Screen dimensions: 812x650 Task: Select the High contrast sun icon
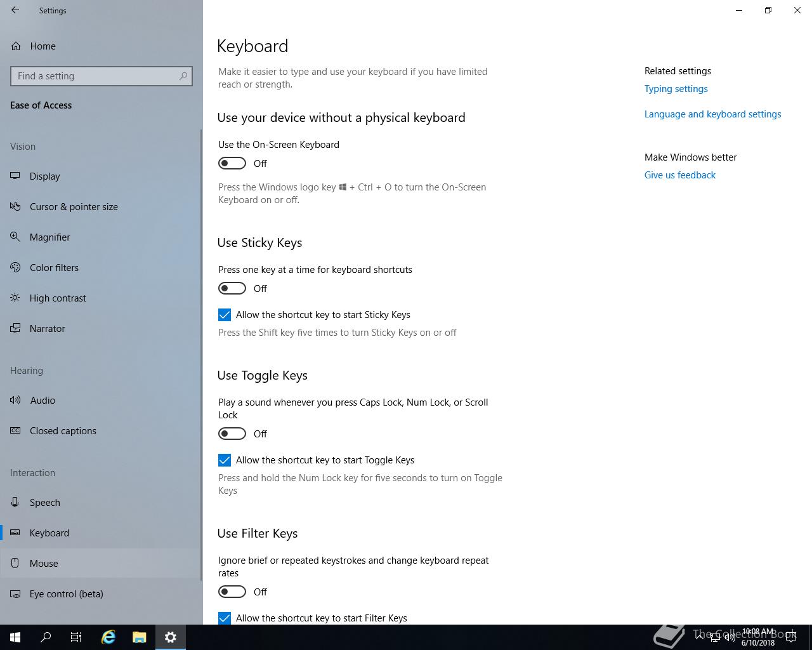(15, 298)
